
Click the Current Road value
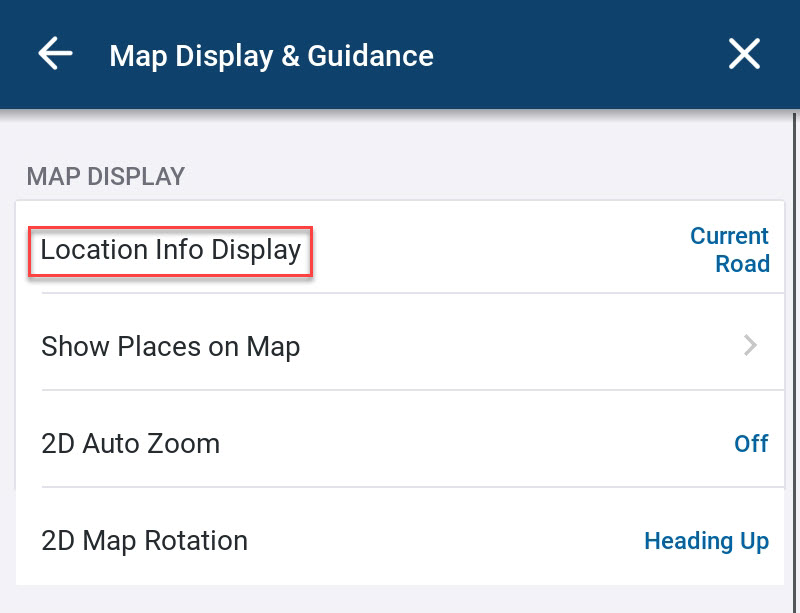click(x=729, y=250)
